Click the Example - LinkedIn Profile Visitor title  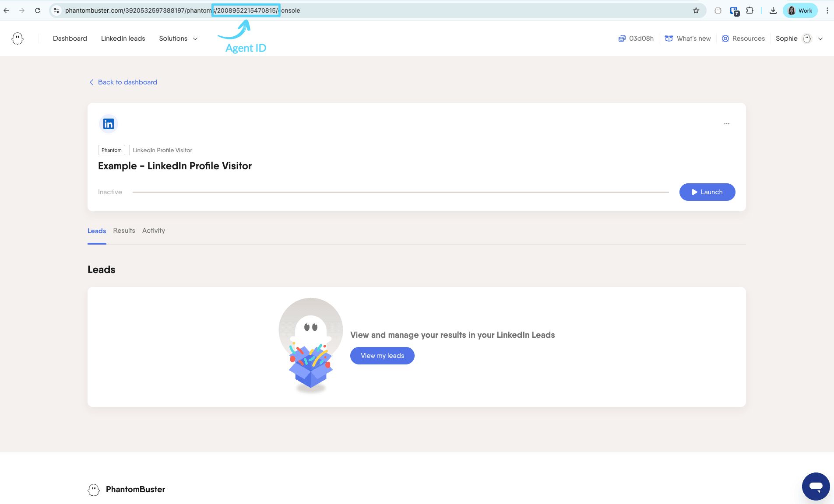(175, 166)
